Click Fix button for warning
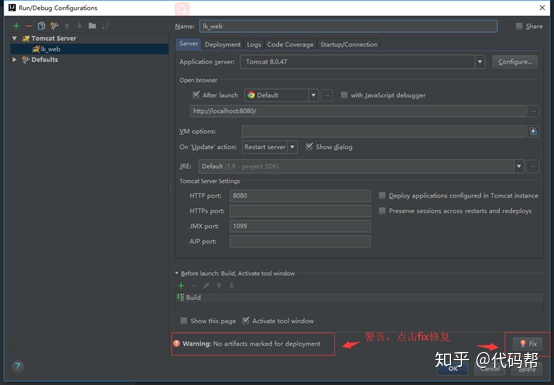The height and width of the screenshot is (385, 554). click(x=528, y=344)
